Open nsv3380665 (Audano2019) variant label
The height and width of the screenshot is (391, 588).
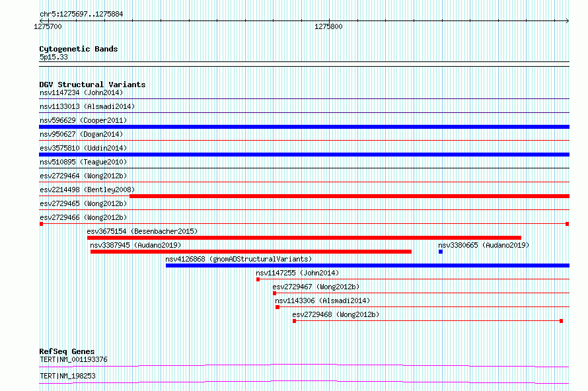[484, 245]
